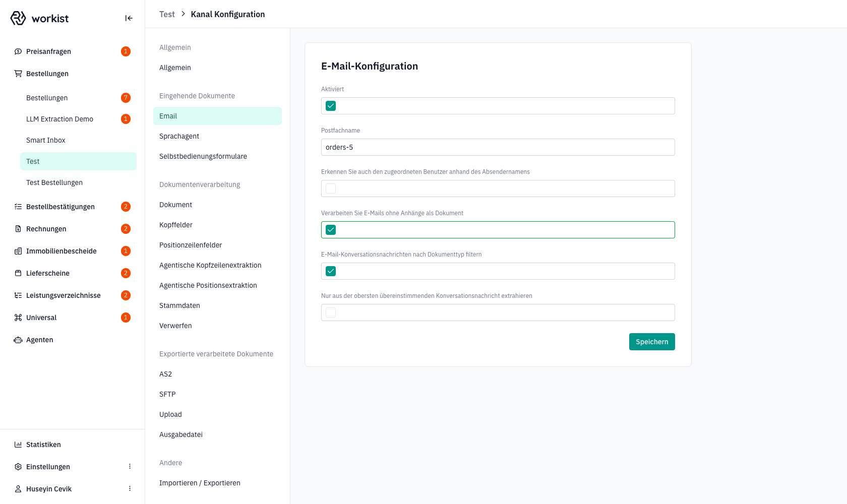The image size is (847, 504).
Task: Click the Leistungsverzeichnisse list icon
Action: point(18,295)
